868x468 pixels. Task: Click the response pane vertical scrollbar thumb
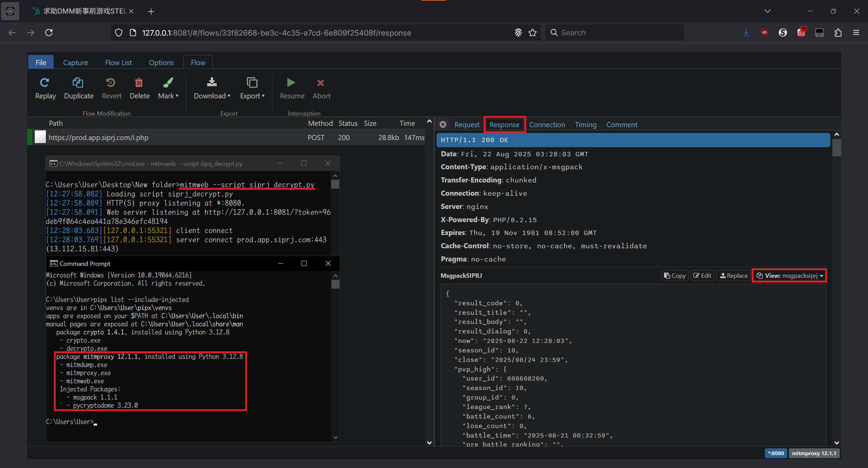[836, 148]
